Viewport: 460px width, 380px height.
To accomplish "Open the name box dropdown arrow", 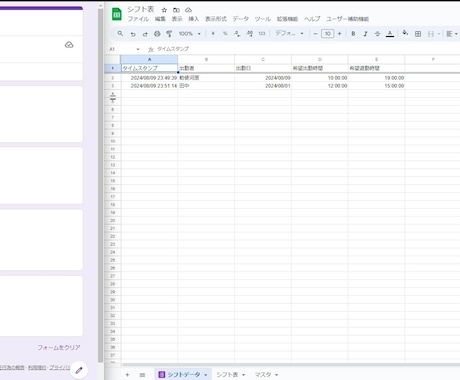I will pyautogui.click(x=138, y=49).
